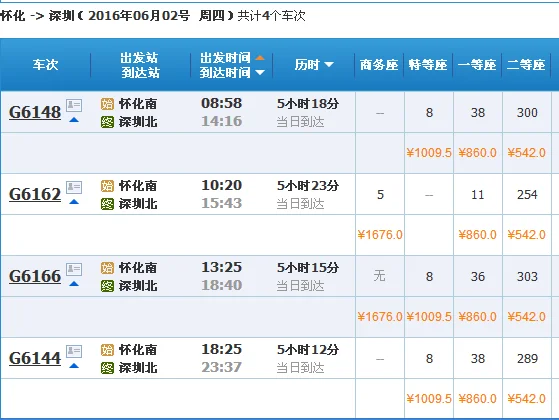Click G6144 second-class price ¥542.0
The width and height of the screenshot is (559, 420).
coord(527,399)
